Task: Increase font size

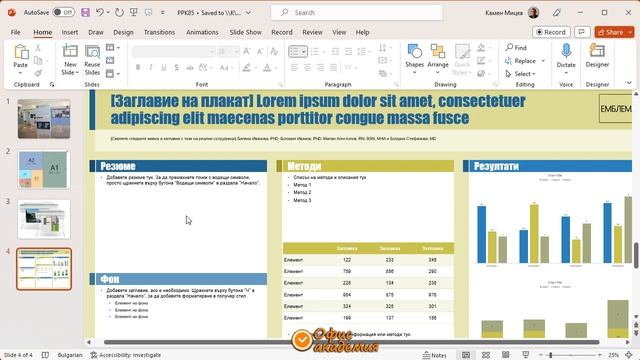Action: (247, 51)
